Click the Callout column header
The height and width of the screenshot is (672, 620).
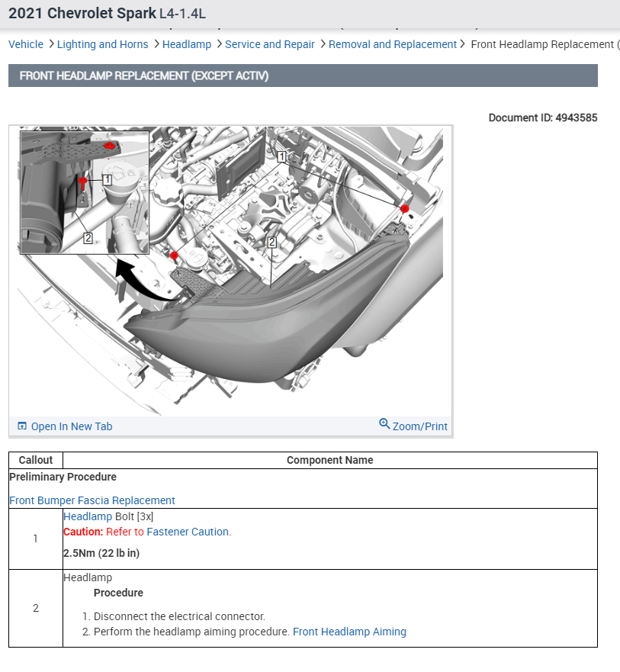pyautogui.click(x=36, y=460)
